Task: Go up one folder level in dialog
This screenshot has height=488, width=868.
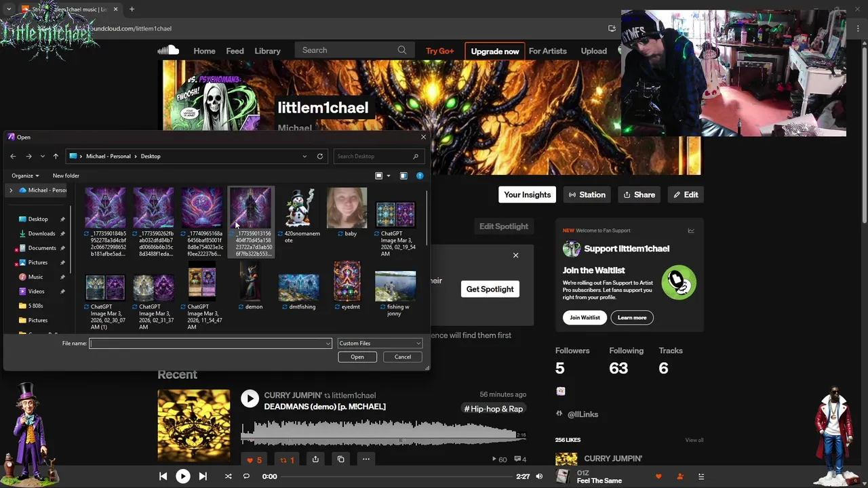Action: point(56,157)
